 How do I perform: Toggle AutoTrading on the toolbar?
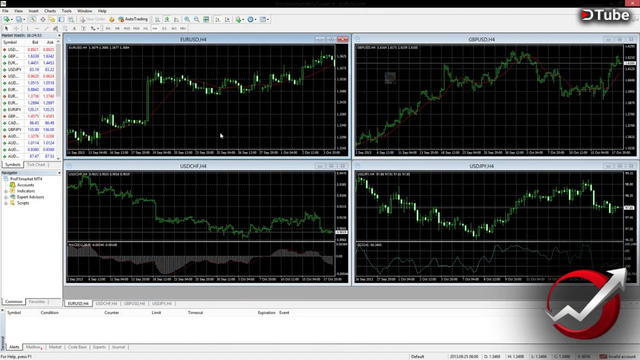click(133, 19)
